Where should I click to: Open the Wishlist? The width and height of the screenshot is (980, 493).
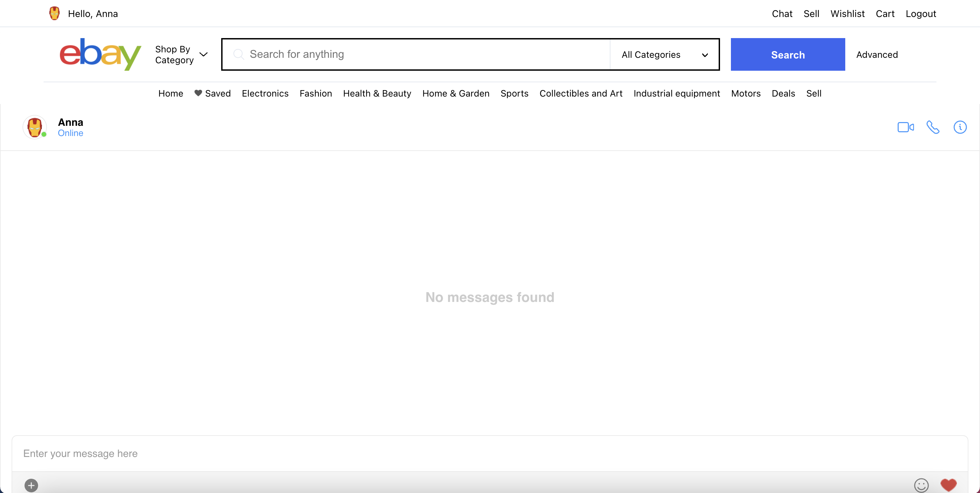pyautogui.click(x=847, y=14)
